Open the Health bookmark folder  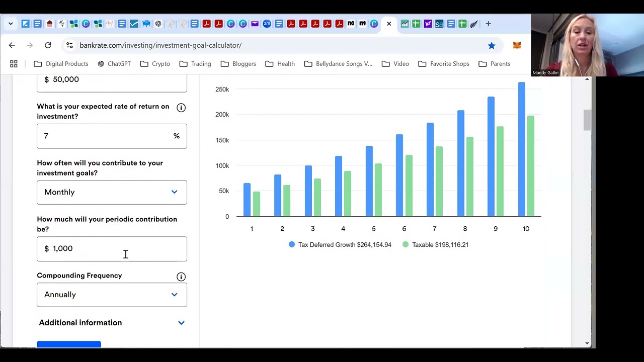point(280,64)
